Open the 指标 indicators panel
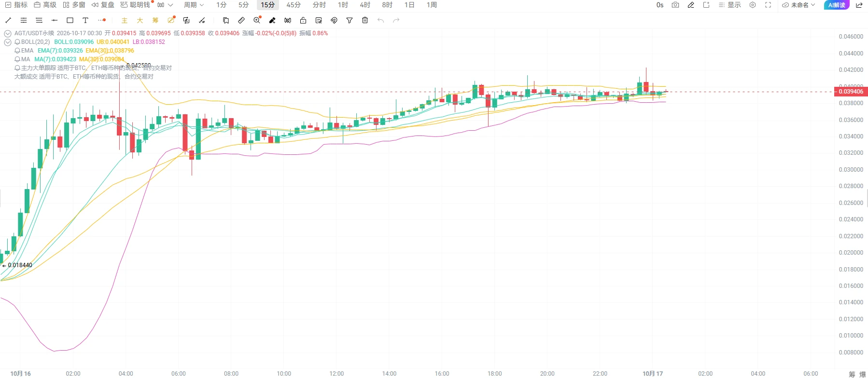Viewport: 868px width, 380px height. (x=16, y=5)
